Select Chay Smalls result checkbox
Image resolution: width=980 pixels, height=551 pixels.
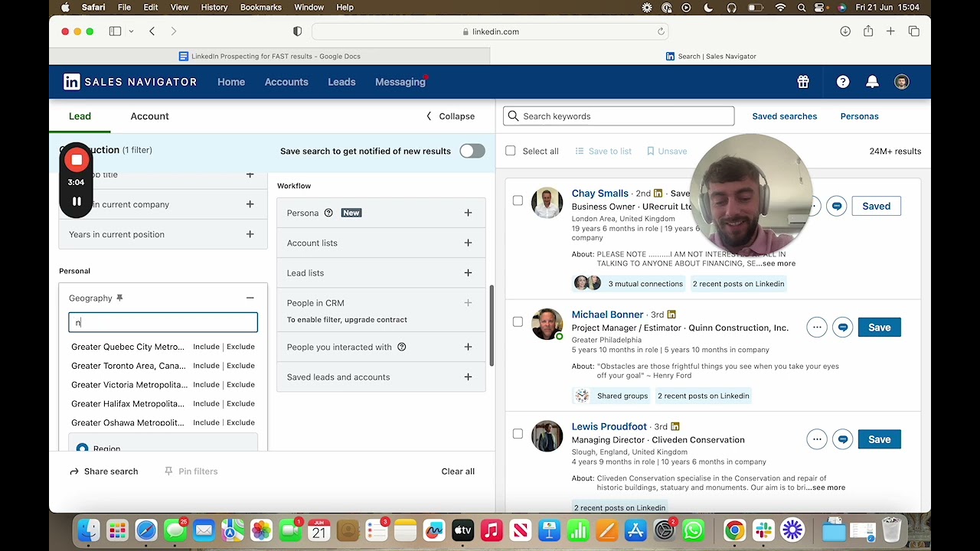point(518,201)
